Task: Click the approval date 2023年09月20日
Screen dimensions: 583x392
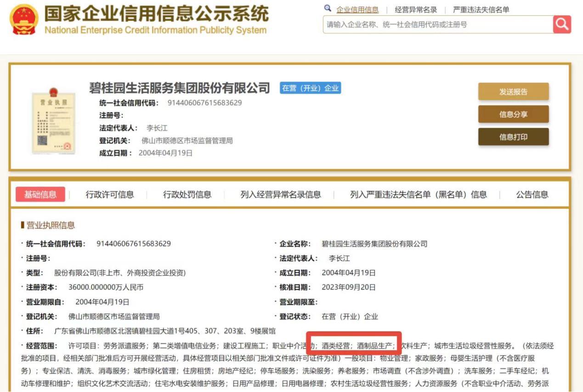Action: click(x=349, y=287)
